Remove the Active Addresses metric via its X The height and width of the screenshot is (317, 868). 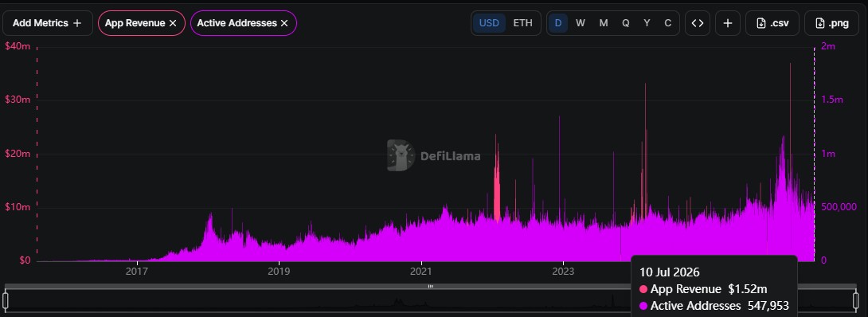[284, 23]
